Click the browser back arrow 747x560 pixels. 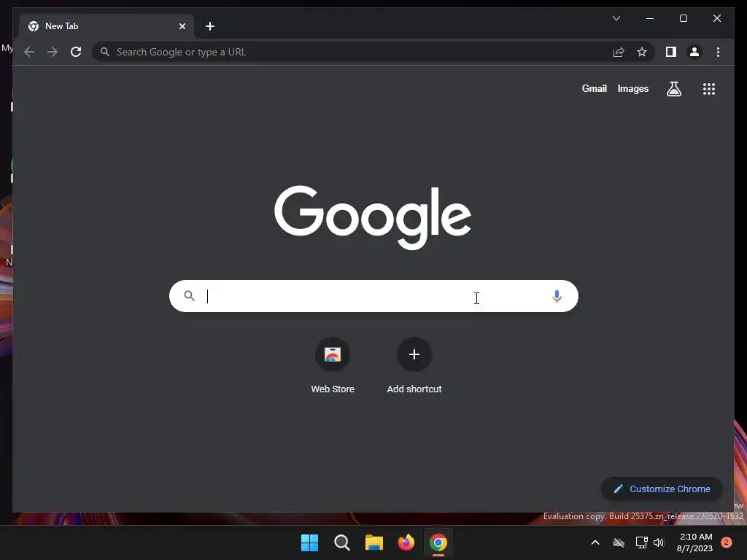coord(29,52)
